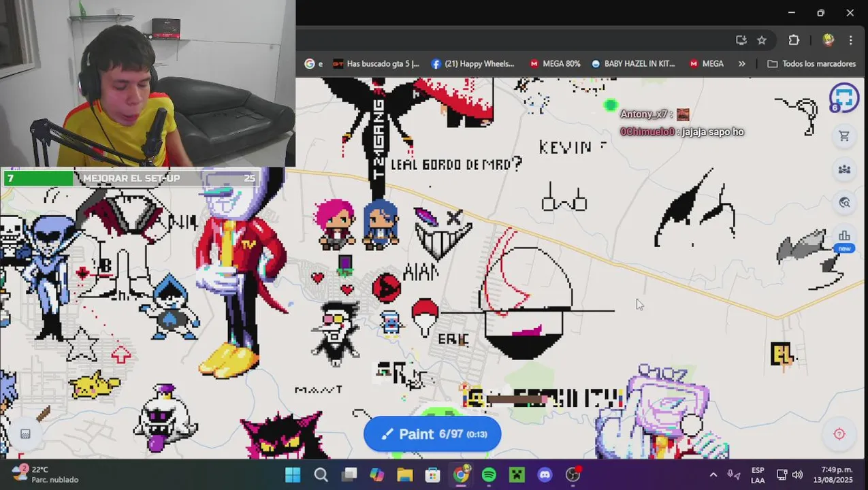Image resolution: width=868 pixels, height=490 pixels.
Task: Bookmark this page with the star
Action: click(x=762, y=40)
